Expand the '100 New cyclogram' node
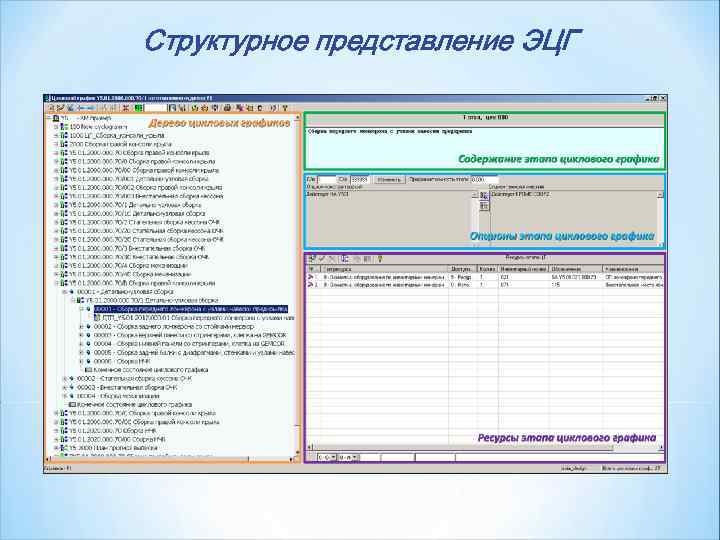Image resolution: width=720 pixels, height=540 pixels. pos(56,127)
